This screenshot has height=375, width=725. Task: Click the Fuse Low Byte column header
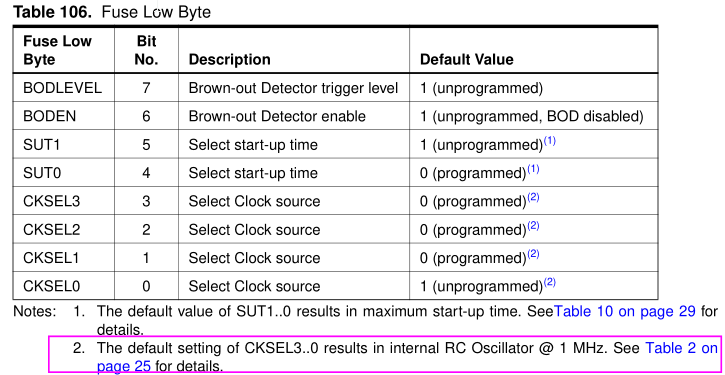point(57,50)
